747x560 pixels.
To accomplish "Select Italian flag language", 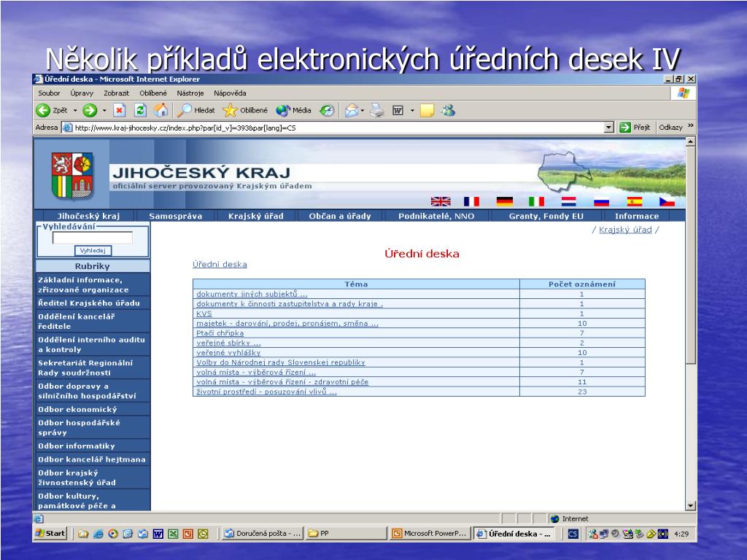I will [x=536, y=201].
